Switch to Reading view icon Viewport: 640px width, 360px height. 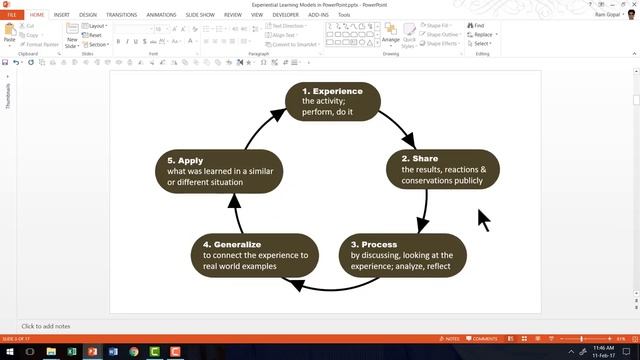pyautogui.click(x=538, y=339)
